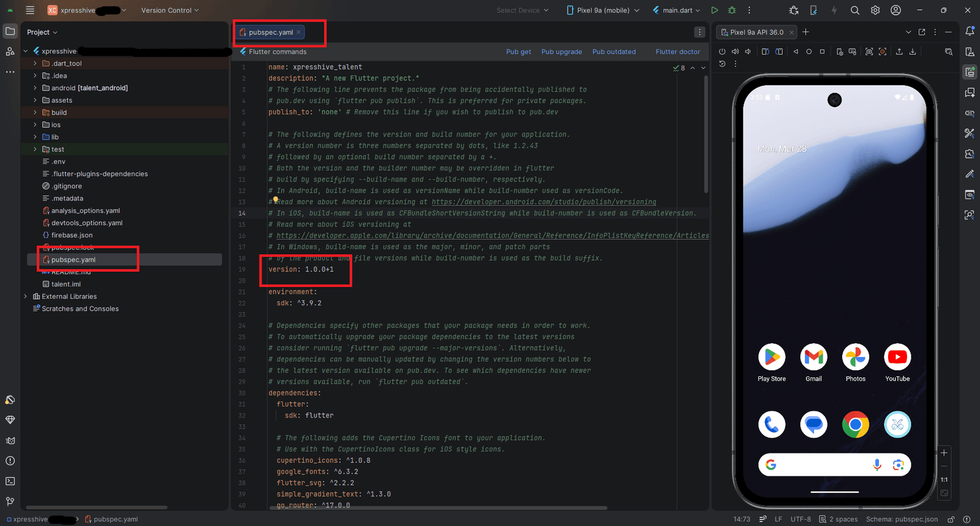Image resolution: width=980 pixels, height=526 pixels.
Task: Select the Pixel 9a API 36.0 tab
Action: (757, 32)
